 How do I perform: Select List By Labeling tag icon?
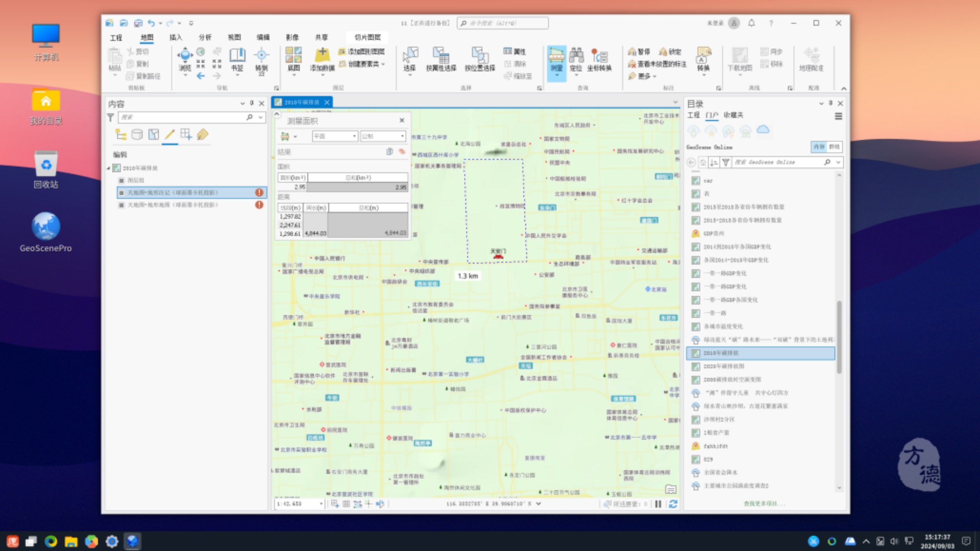click(202, 134)
